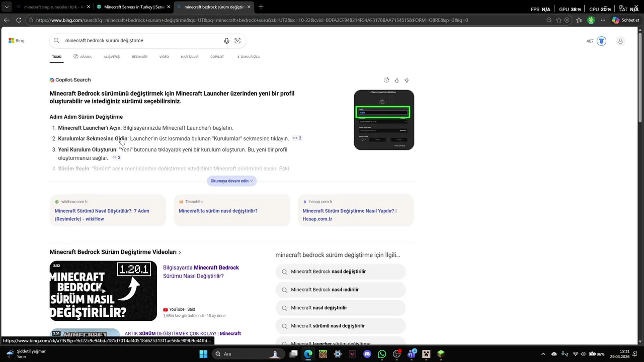The height and width of the screenshot is (362, 644).
Task: Switch to TÜMÜ results tab
Action: tap(57, 57)
